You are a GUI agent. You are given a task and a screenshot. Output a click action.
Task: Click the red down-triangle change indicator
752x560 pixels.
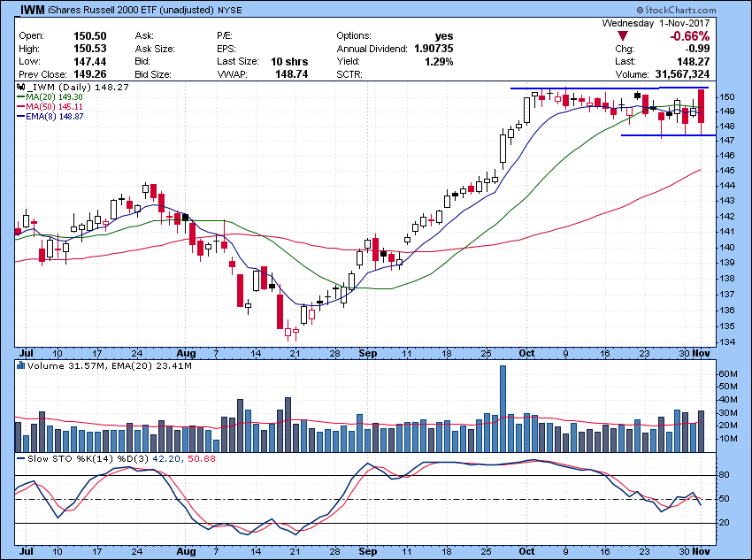623,36
